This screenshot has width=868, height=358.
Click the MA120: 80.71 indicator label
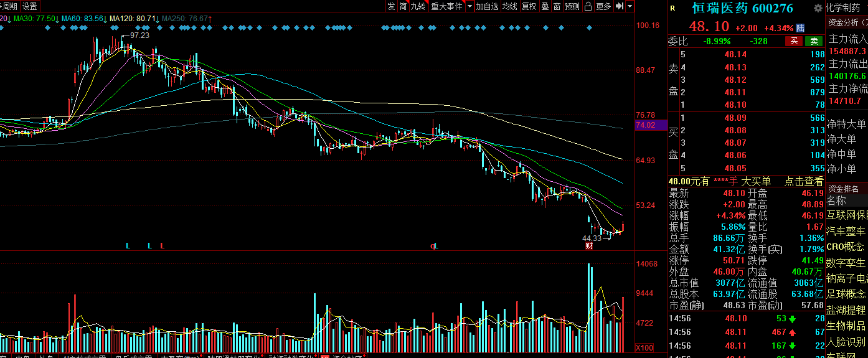pyautogui.click(x=133, y=19)
